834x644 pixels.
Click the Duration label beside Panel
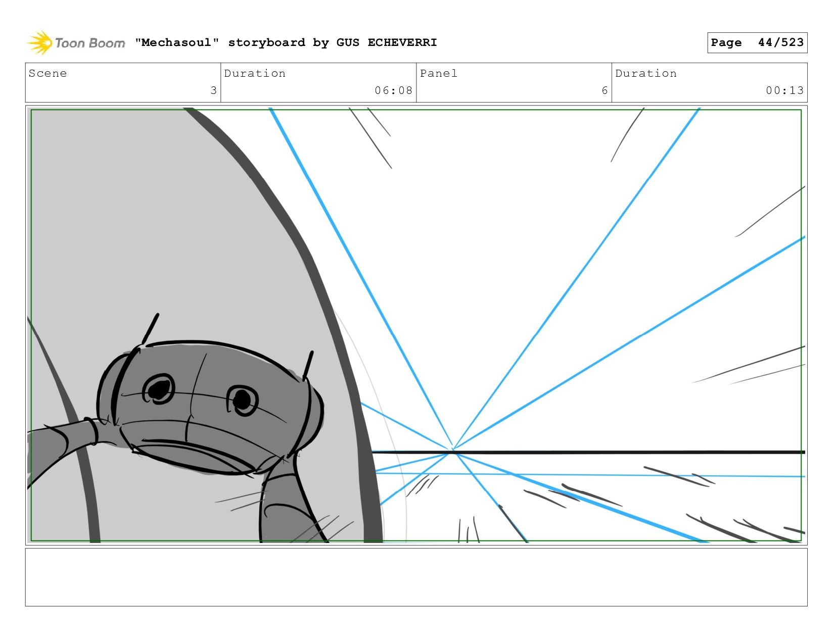[x=646, y=73]
